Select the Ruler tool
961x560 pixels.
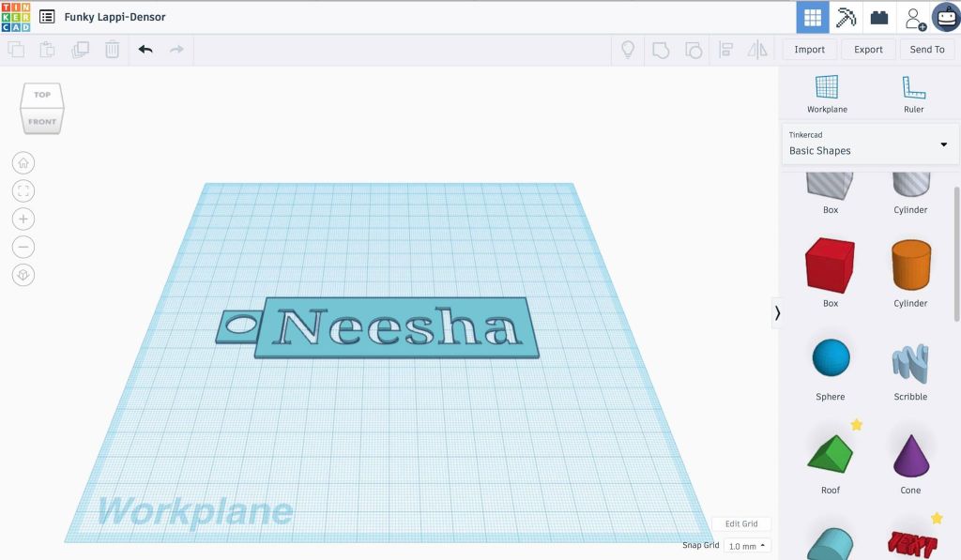[x=913, y=95]
